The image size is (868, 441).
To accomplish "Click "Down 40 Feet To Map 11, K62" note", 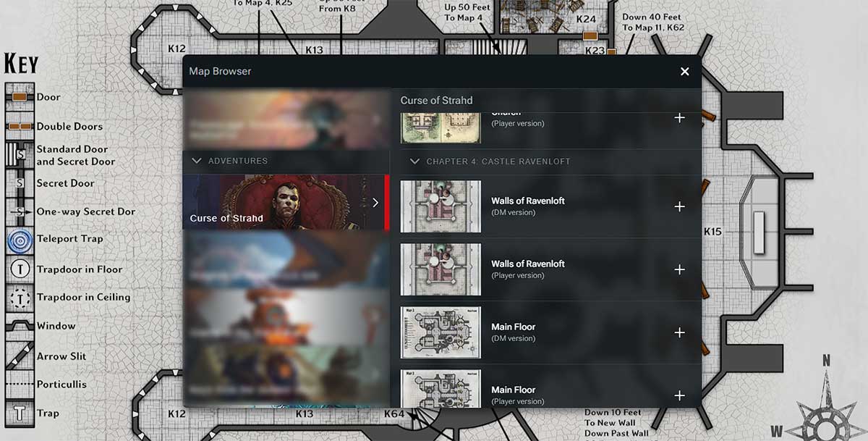I will point(653,22).
